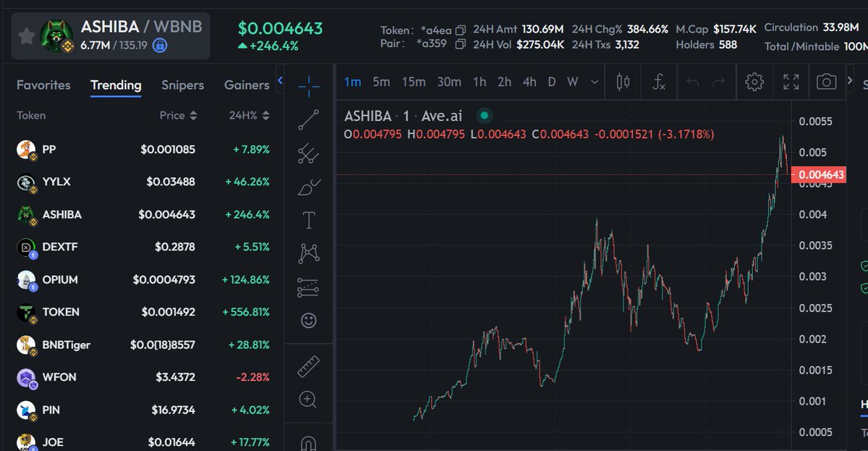
Task: Switch the chart to fullscreen mode
Action: point(791,82)
